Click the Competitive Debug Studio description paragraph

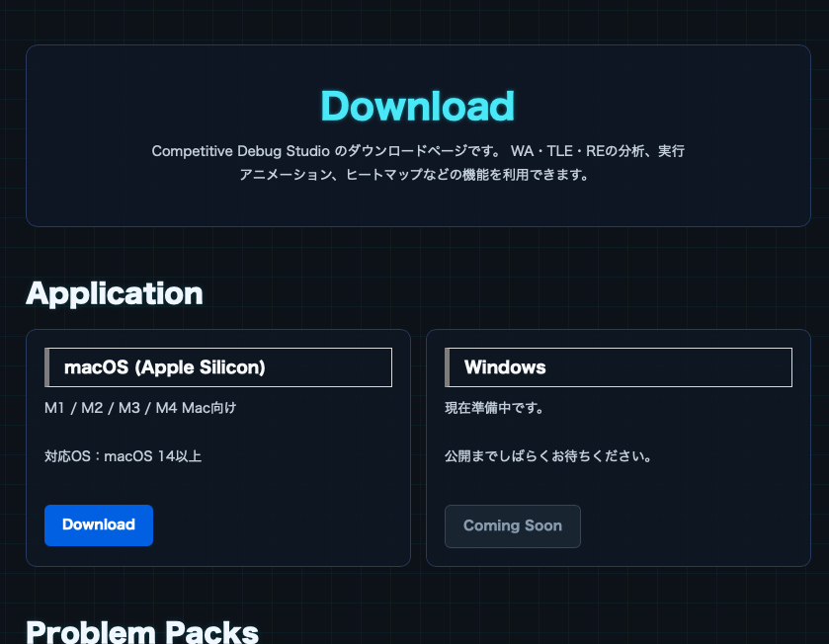point(418,163)
